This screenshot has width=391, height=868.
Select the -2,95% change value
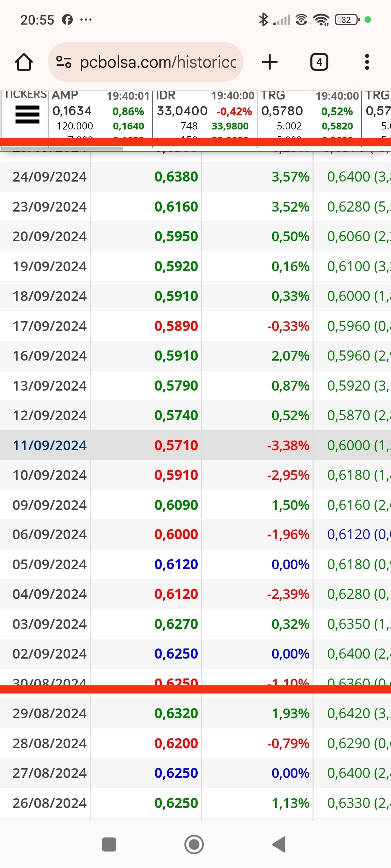[289, 475]
